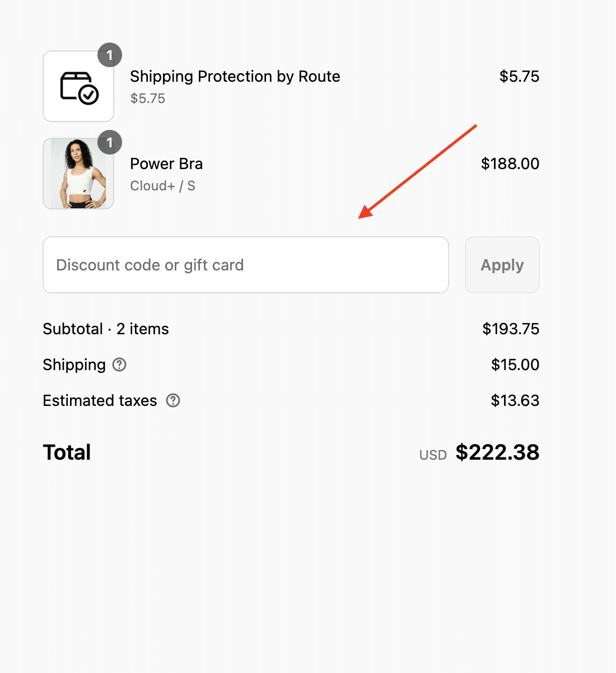Select the Power Bra product name
Screen dimensions: 616x673
pos(166,163)
